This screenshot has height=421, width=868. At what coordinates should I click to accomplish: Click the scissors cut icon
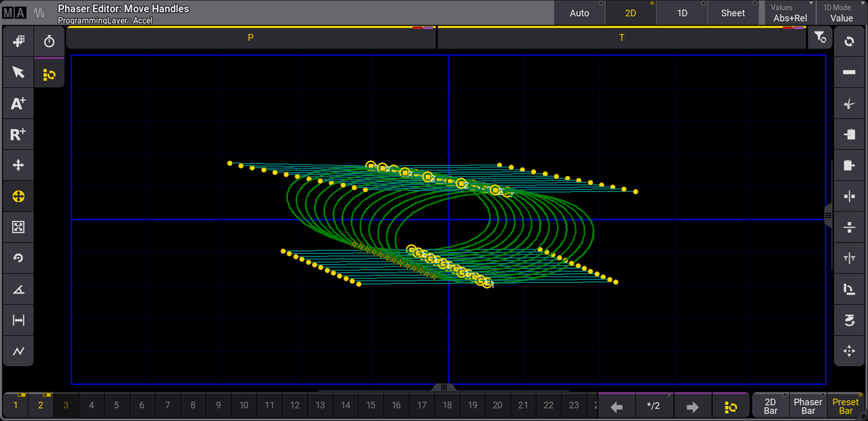coord(849,104)
